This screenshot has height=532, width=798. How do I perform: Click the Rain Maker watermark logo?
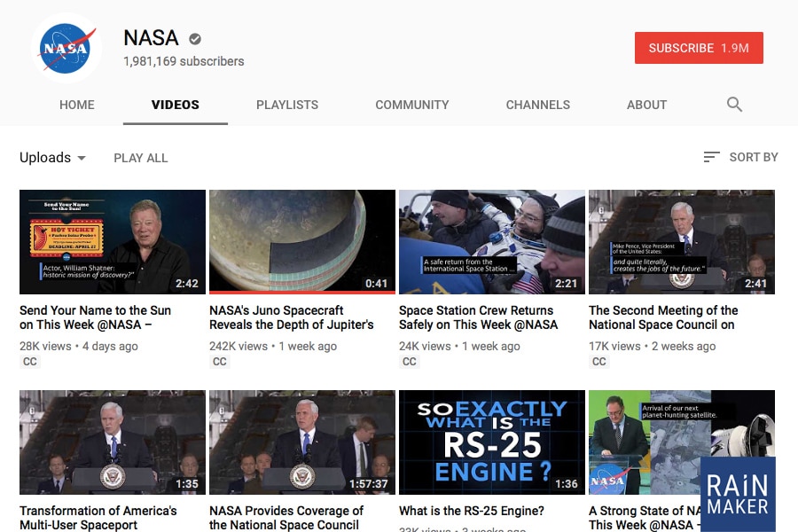738,495
